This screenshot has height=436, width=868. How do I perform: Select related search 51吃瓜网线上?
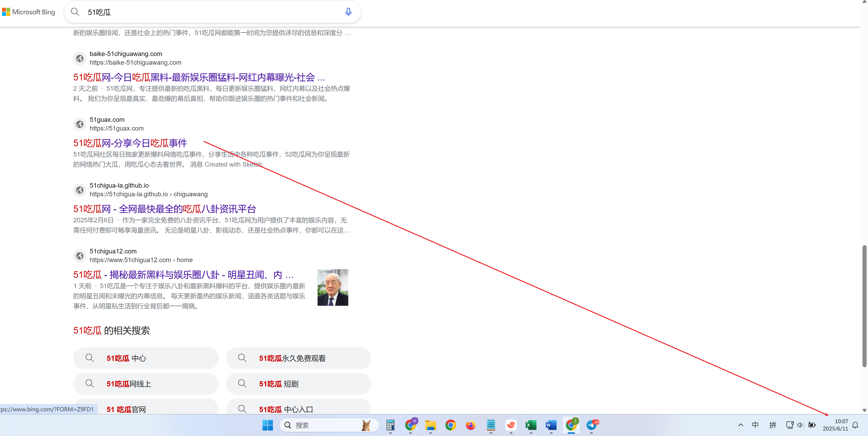pos(145,384)
